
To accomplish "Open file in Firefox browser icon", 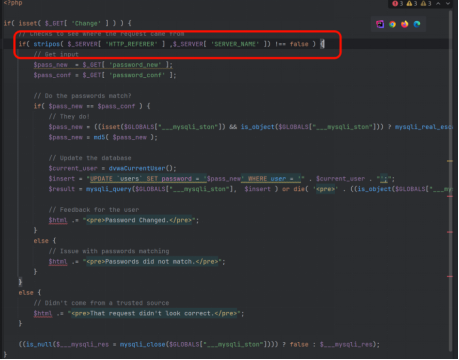I will click(x=405, y=24).
